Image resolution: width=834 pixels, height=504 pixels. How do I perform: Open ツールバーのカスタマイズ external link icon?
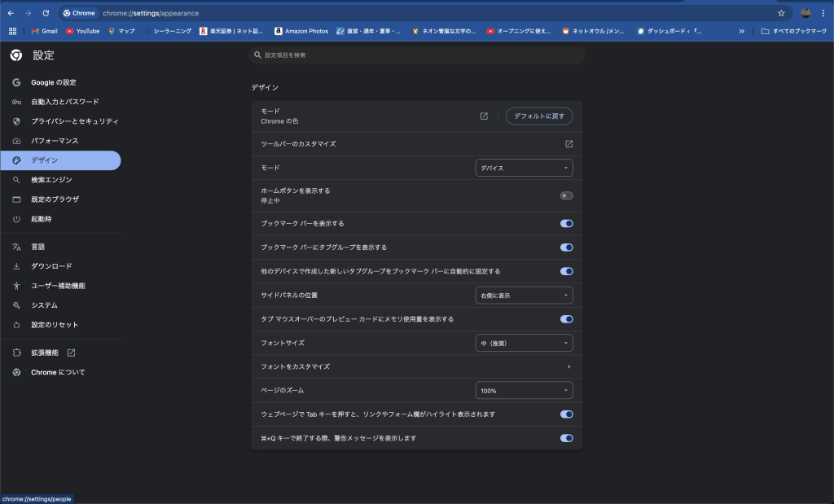(568, 144)
